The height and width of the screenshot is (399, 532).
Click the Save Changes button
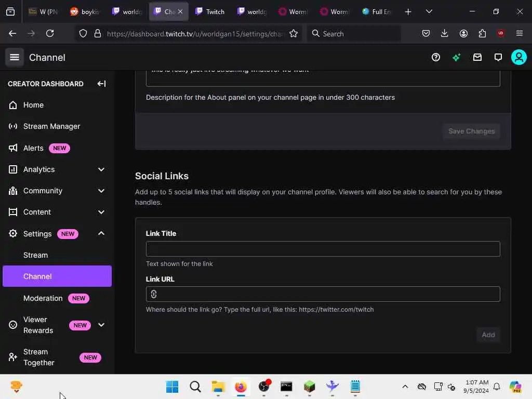(472, 131)
